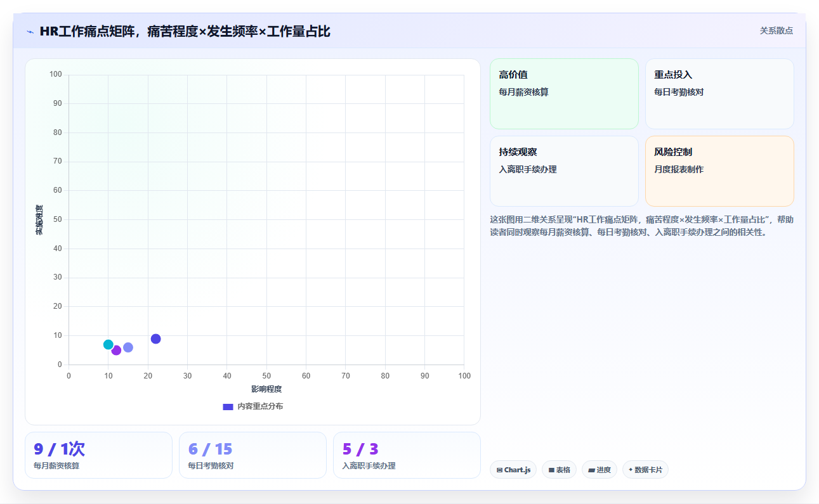Click the lightning icon beside the title
The image size is (819, 504).
30,32
